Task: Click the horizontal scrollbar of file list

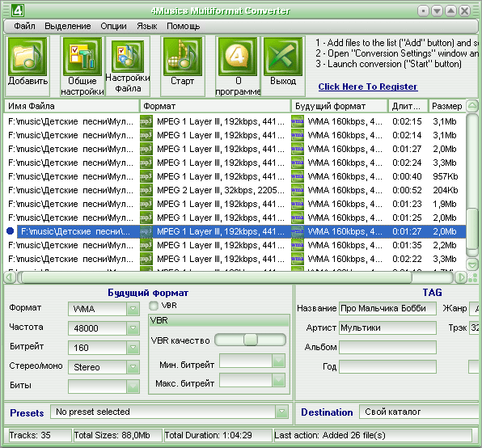Action: click(x=217, y=277)
